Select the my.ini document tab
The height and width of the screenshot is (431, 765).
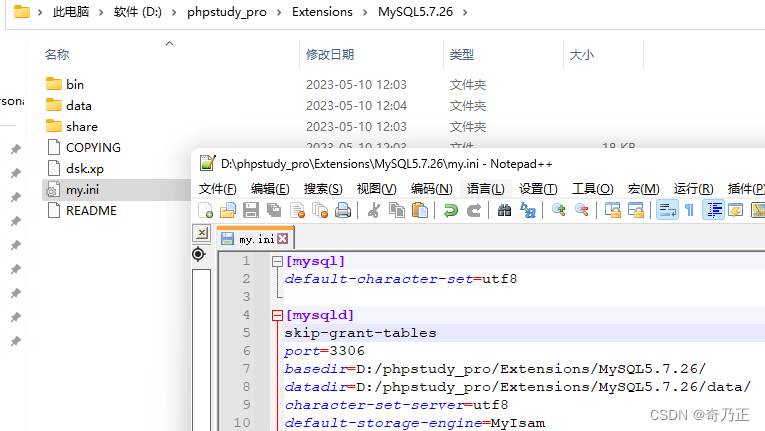pyautogui.click(x=255, y=239)
